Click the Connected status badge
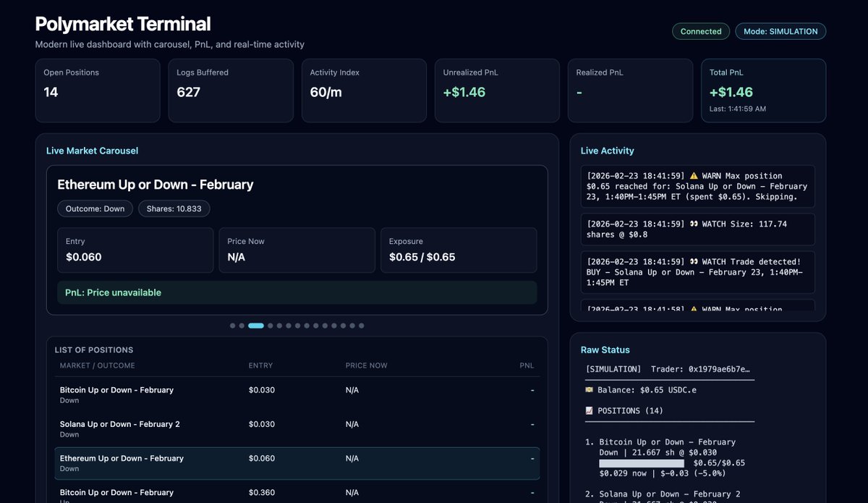This screenshot has width=868, height=503. (x=701, y=31)
